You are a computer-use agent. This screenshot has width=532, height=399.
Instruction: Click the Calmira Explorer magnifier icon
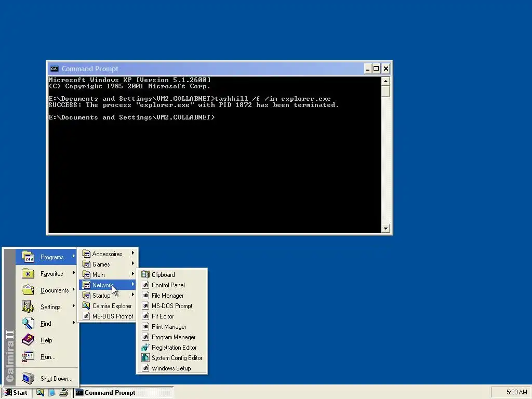(x=86, y=305)
